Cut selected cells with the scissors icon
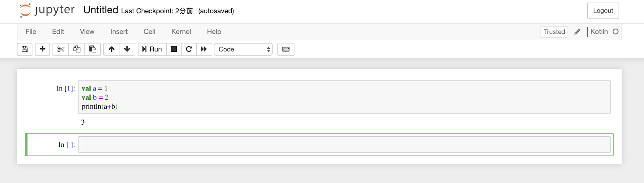The height and width of the screenshot is (183, 644). tap(61, 49)
